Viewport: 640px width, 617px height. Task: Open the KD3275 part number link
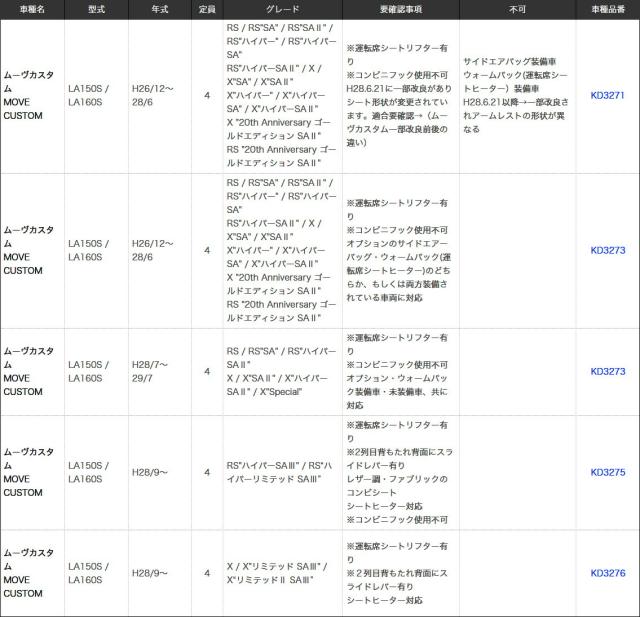(607, 472)
